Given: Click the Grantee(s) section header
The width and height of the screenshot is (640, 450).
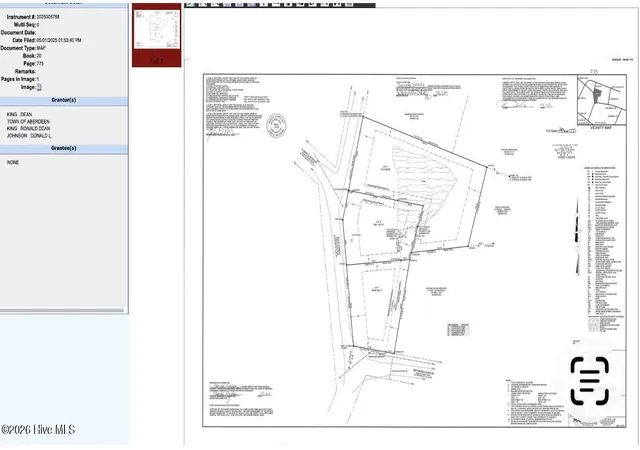Looking at the screenshot, I should tap(64, 148).
